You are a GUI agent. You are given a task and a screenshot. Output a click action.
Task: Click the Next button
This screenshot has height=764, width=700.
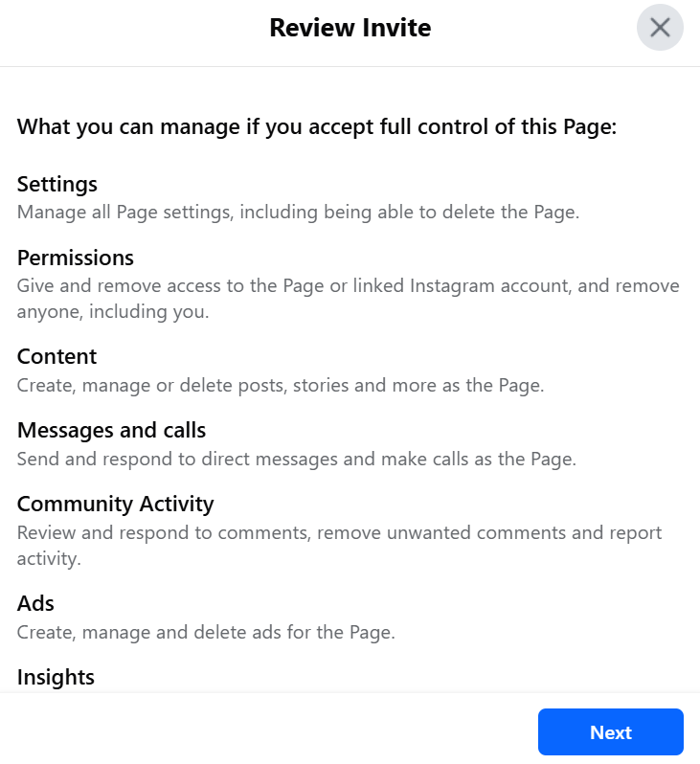pyautogui.click(x=610, y=732)
